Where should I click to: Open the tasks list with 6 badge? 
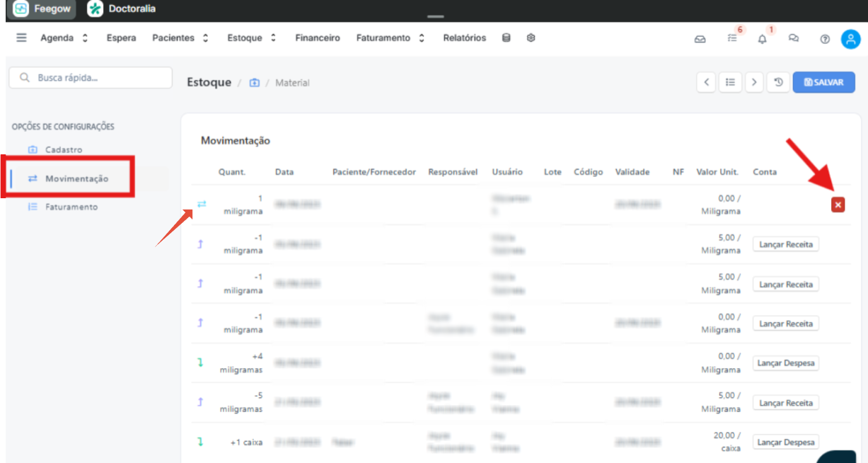732,39
